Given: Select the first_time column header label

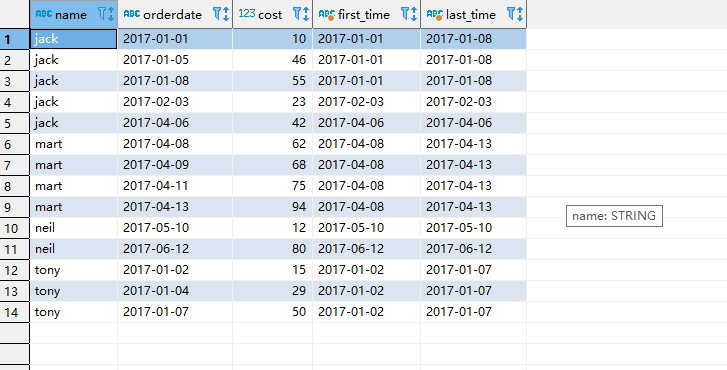Looking at the screenshot, I should pos(364,15).
